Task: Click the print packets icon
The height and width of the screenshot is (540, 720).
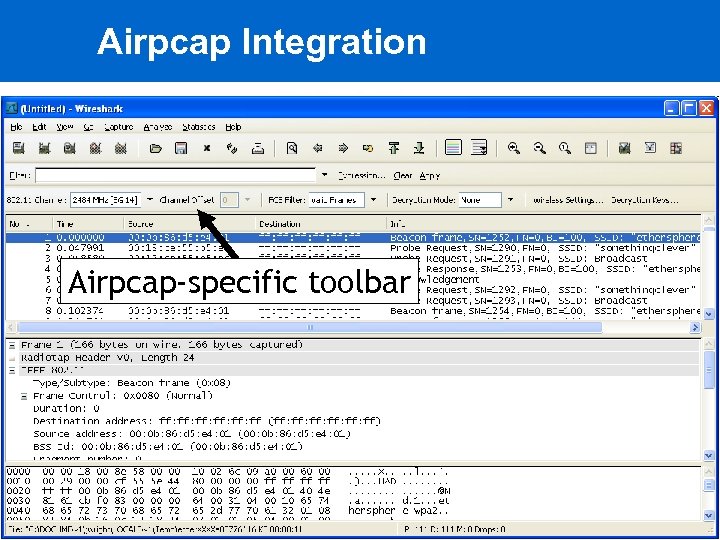Action: pyautogui.click(x=258, y=148)
